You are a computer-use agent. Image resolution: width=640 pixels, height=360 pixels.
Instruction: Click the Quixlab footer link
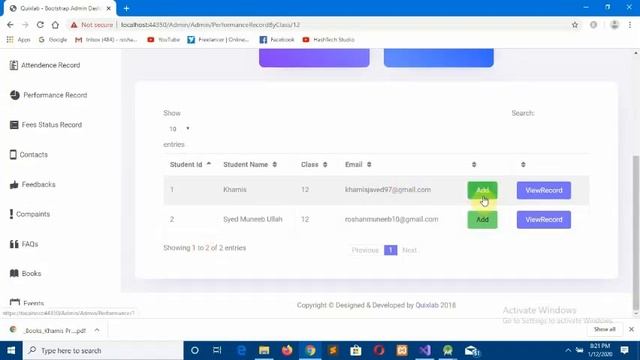click(x=427, y=305)
